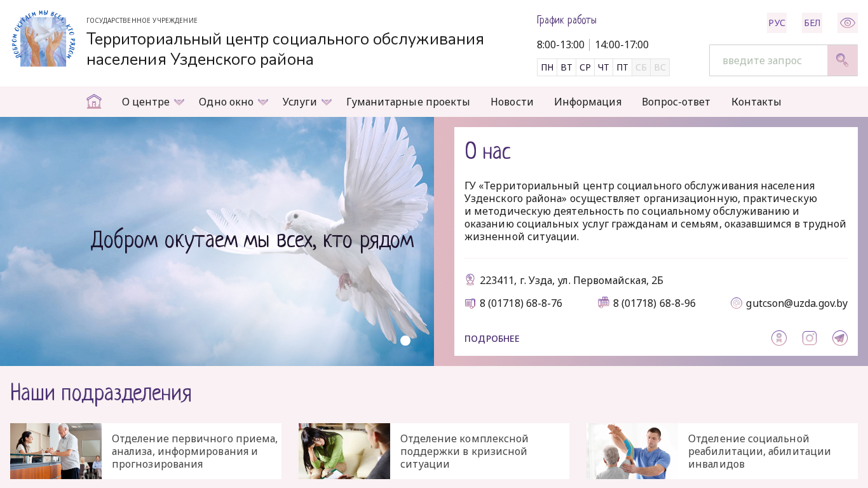Open Отделение социальной реабилитации, абилитации инвалидов
Screen dimensions: 868x488
759,451
